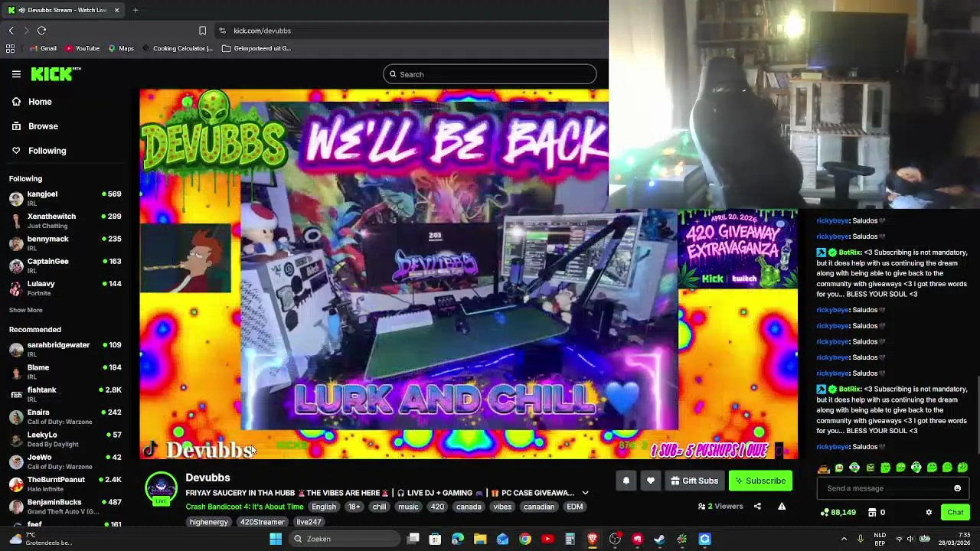Toggle the notification bell for Devubbs
The width and height of the screenshot is (980, 551).
[x=626, y=481]
